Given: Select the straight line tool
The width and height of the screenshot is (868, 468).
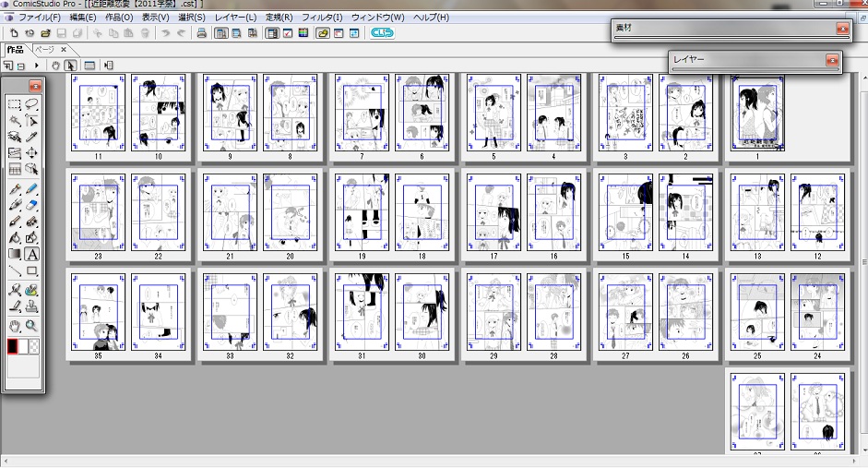Looking at the screenshot, I should [x=15, y=270].
